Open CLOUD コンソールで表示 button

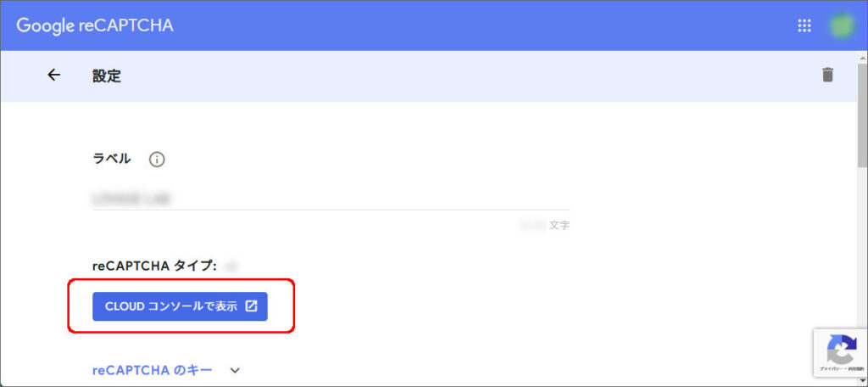coord(180,306)
